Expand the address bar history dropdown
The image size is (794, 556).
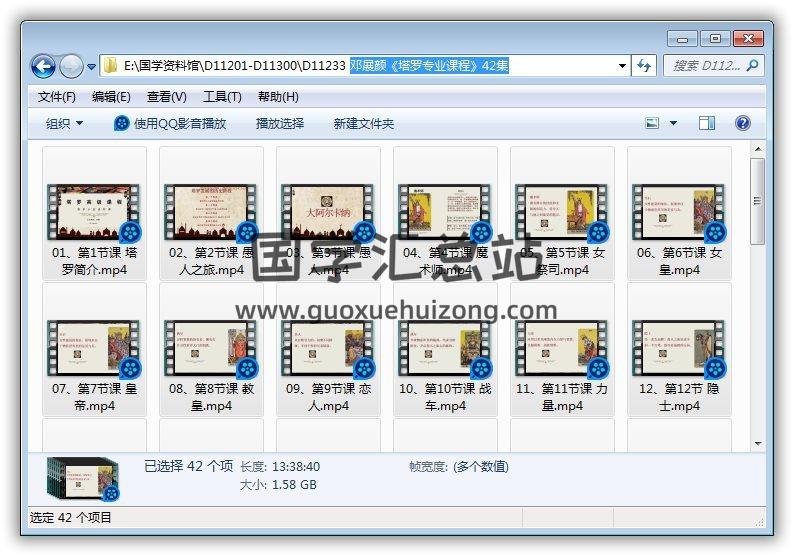click(622, 66)
